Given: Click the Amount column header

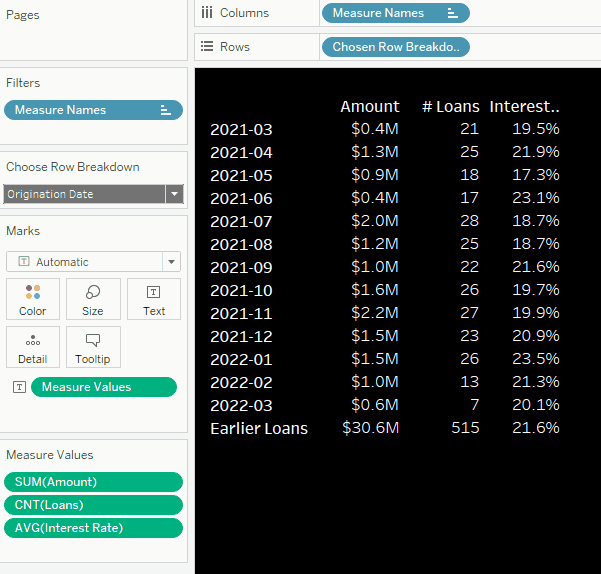Looking at the screenshot, I should (x=370, y=107).
